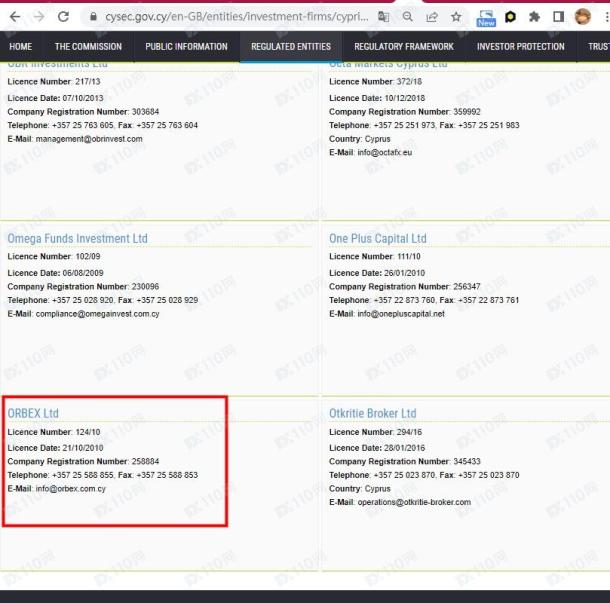Click email info@octafx.eu
Image resolution: width=610 pixels, height=603 pixels.
tap(385, 153)
